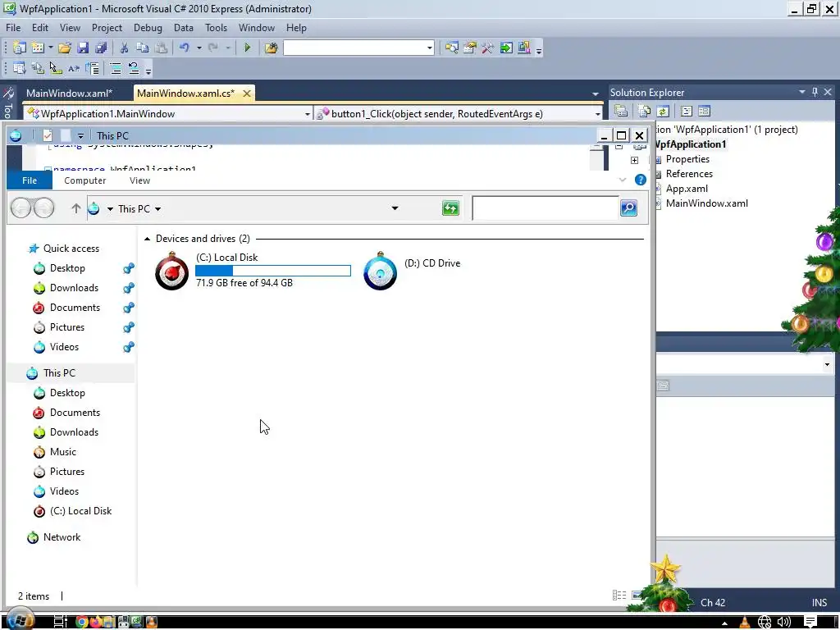Click the green refresh button in This PC
The width and height of the screenshot is (840, 630).
coord(450,208)
